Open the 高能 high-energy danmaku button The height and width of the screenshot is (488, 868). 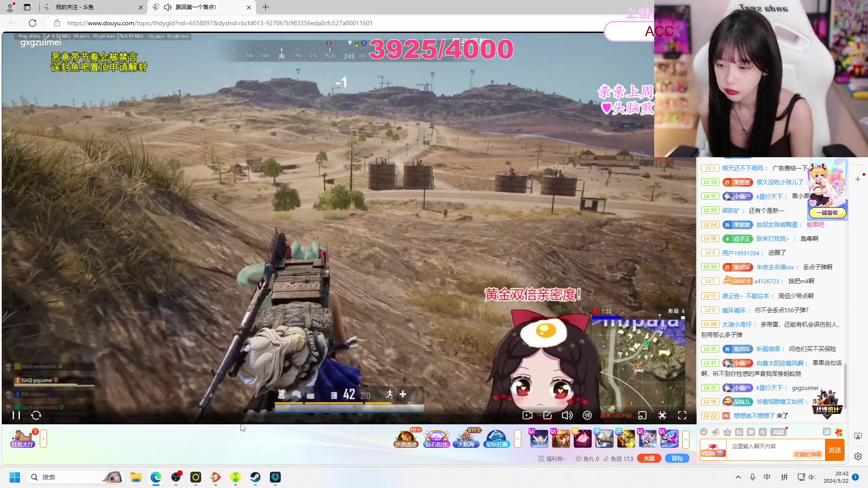[x=778, y=432]
